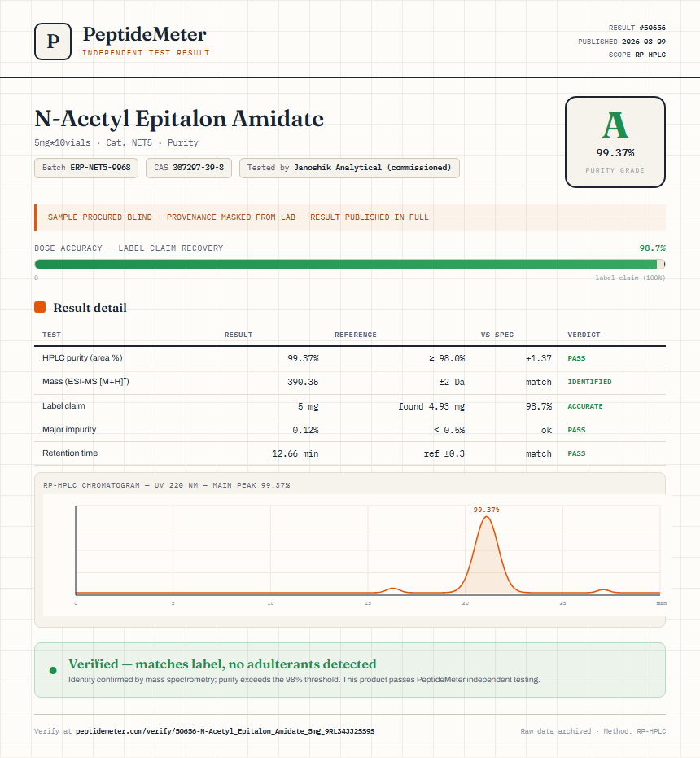Screen dimensions: 700x758
Task: Select the Mass (ESI-MS [M+H]) row label
Action: (85, 381)
